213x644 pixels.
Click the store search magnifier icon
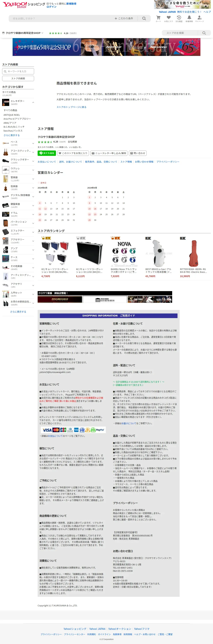pyautogui.click(x=204, y=33)
